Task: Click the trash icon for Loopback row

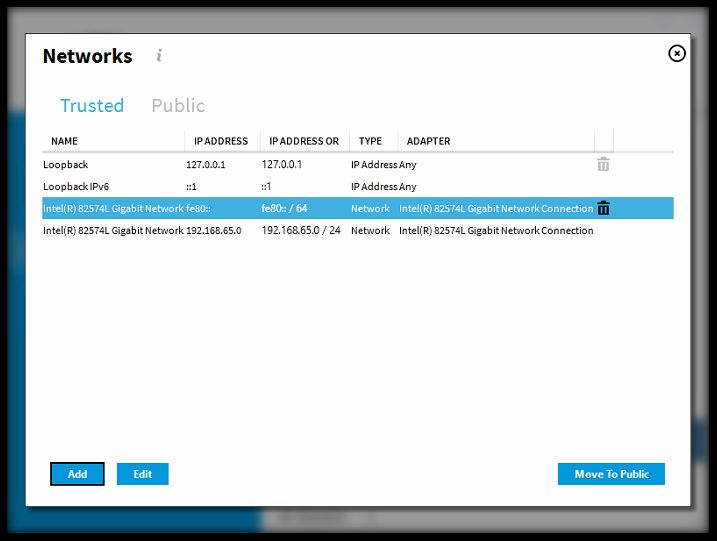Action: coord(603,164)
